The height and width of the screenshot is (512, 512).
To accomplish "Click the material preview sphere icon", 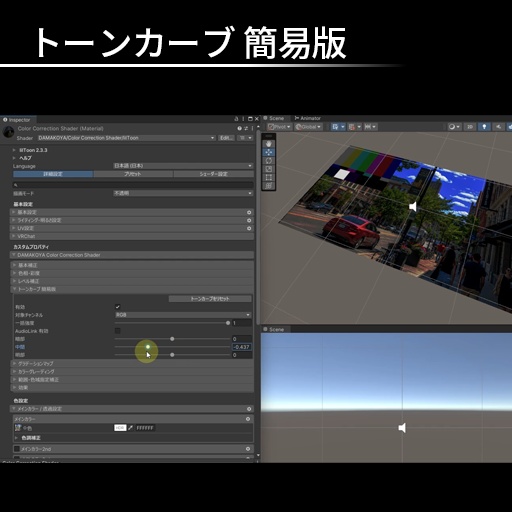I will [x=8, y=132].
